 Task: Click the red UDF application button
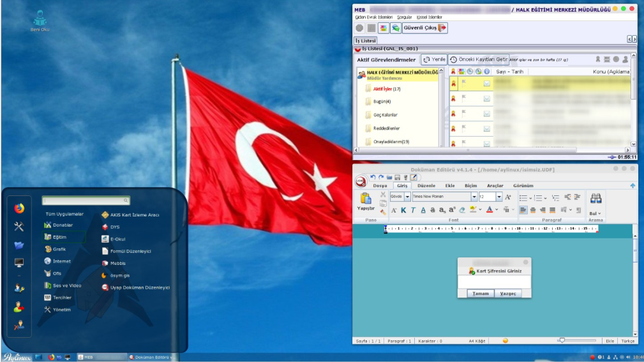tap(361, 181)
